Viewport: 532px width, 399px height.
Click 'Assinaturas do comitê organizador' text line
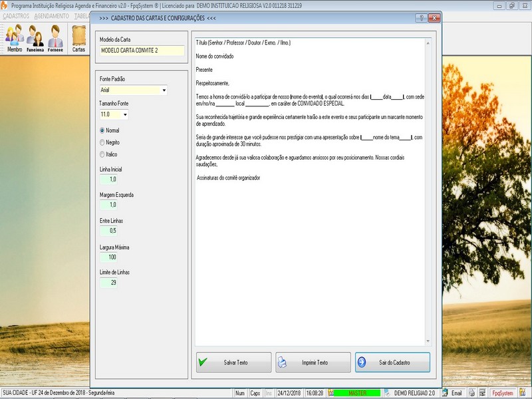(228, 178)
